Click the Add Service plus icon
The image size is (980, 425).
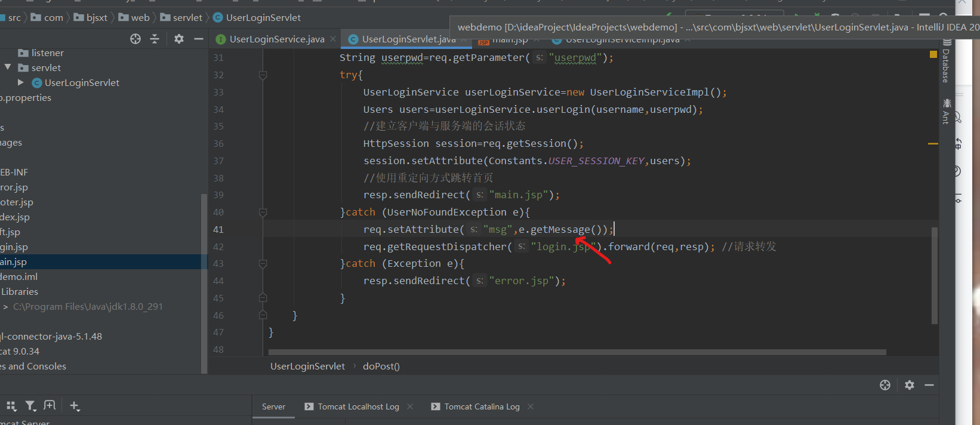(75, 406)
